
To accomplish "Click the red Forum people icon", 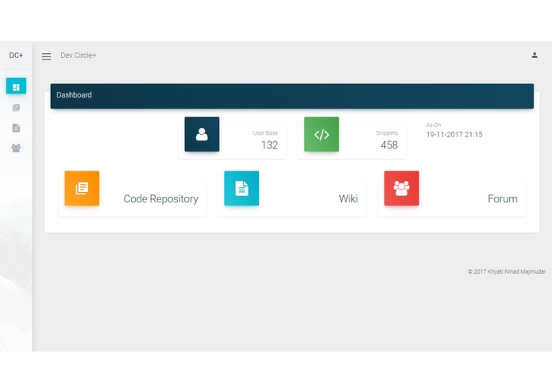I will (402, 188).
